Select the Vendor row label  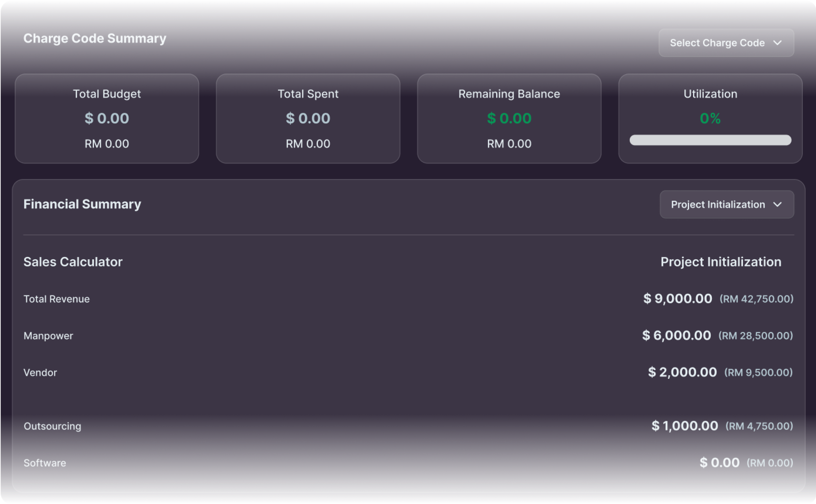(x=40, y=373)
